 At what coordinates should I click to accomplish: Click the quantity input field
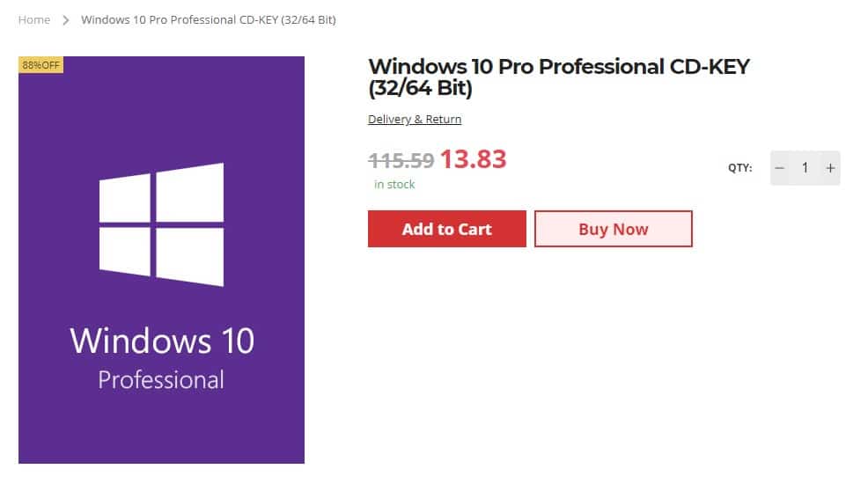tap(805, 168)
